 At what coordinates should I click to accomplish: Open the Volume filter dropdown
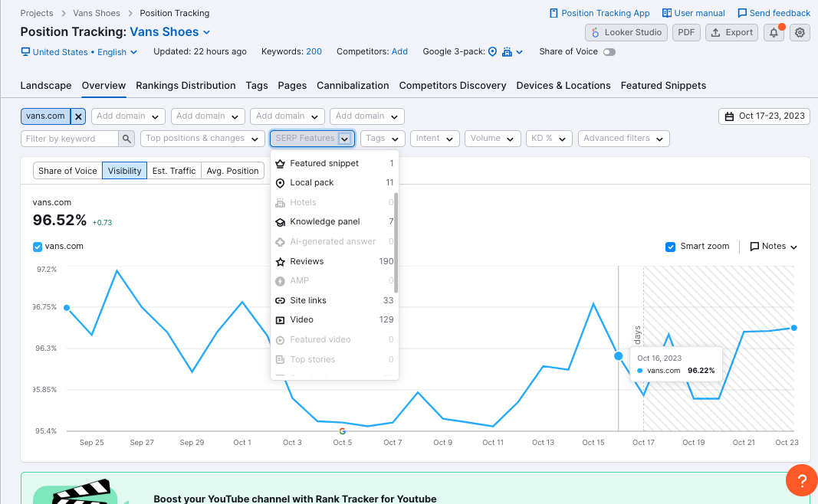click(492, 139)
